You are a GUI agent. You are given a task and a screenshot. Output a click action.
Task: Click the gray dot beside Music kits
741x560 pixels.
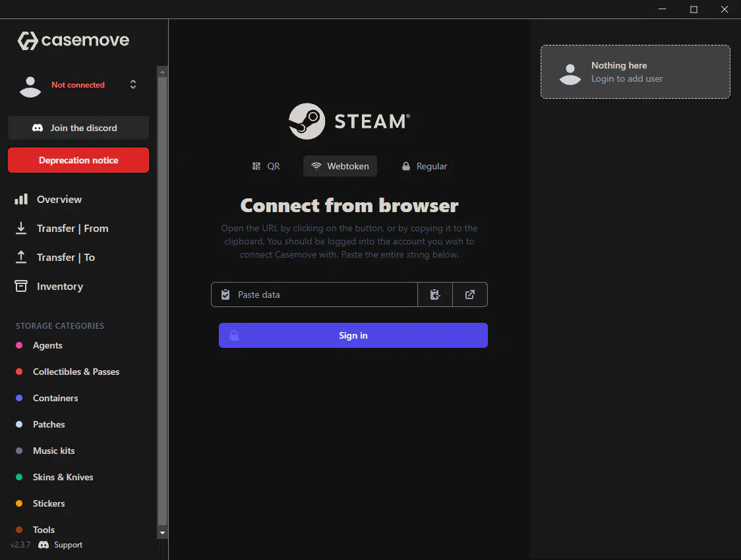point(19,451)
